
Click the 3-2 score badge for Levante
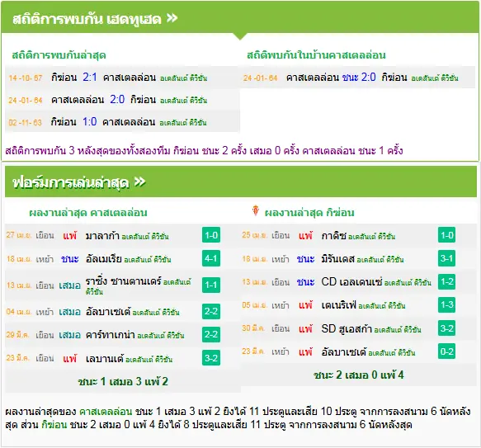(211, 358)
